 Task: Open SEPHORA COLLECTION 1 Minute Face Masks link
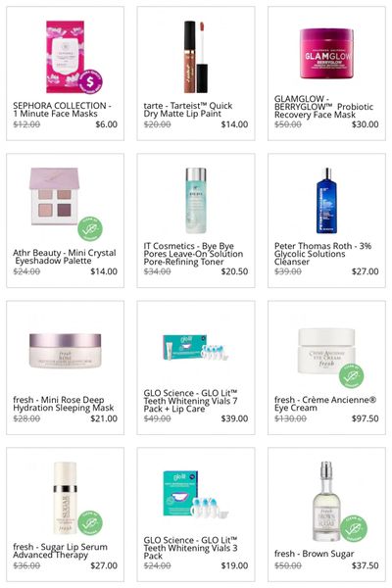62,110
